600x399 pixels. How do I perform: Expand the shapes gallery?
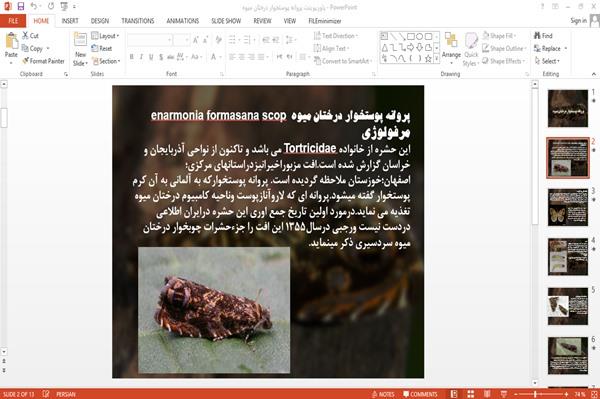point(436,59)
